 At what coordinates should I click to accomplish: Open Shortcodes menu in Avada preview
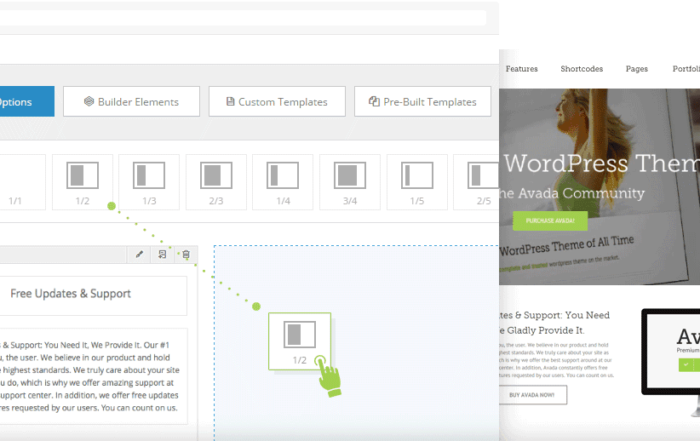[x=582, y=69]
